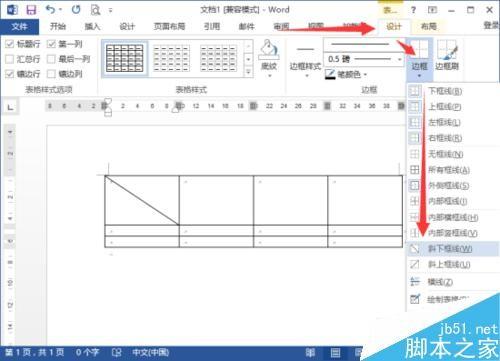Toggle Last Column (最后一列) checkbox
500x361 pixels.
pos(51,59)
